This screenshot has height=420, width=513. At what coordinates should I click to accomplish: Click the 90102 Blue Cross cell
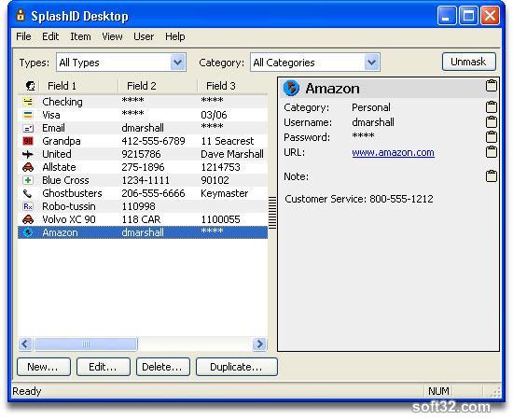[x=215, y=180]
